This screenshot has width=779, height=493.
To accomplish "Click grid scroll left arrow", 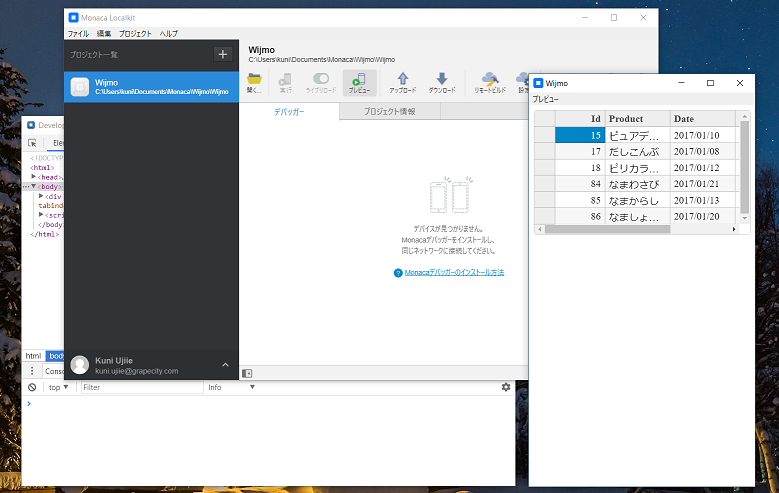I will click(x=540, y=229).
